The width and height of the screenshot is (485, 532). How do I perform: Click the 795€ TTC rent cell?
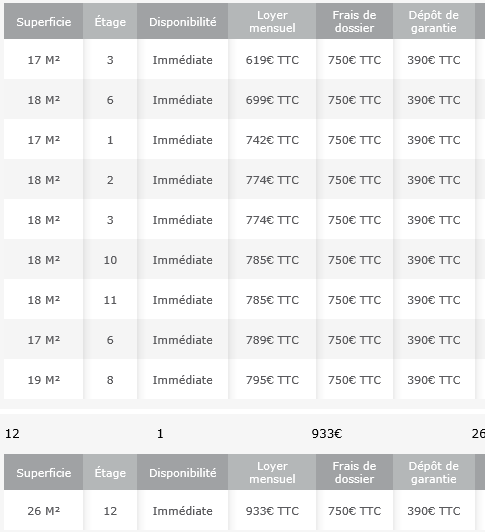[272, 379]
